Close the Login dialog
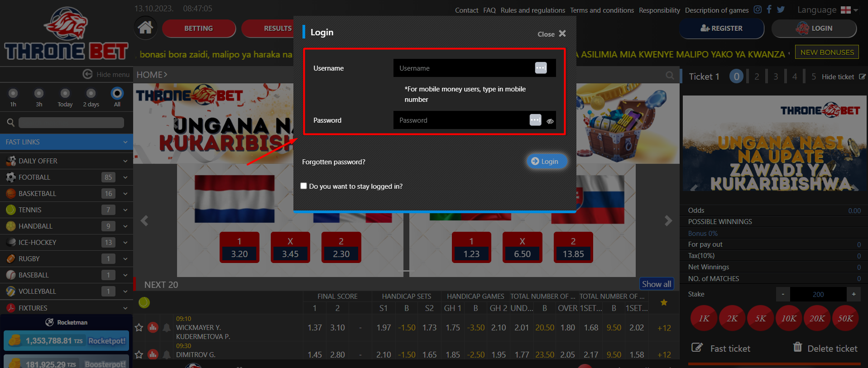 pos(552,34)
